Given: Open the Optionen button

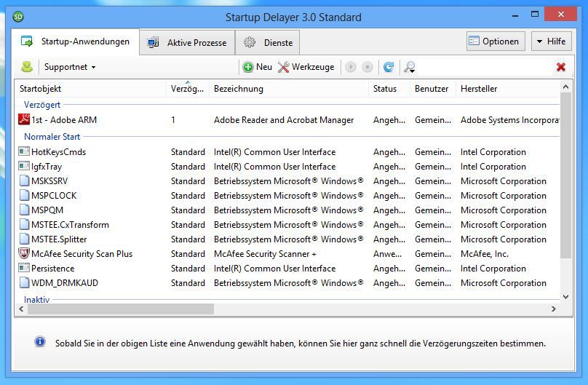Looking at the screenshot, I should 496,41.
